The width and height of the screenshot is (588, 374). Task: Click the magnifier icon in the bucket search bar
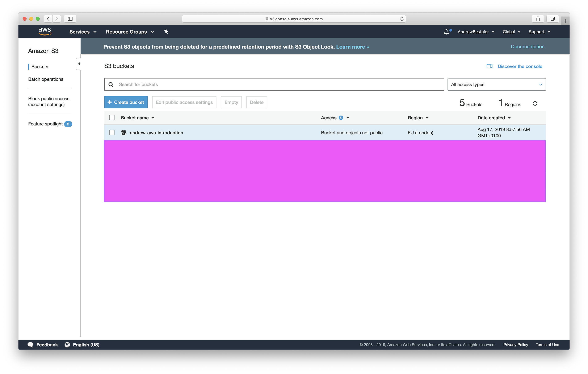click(111, 84)
